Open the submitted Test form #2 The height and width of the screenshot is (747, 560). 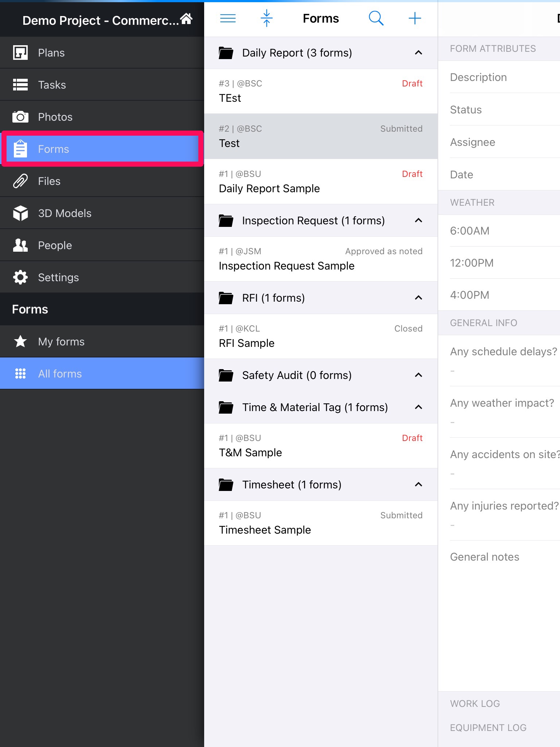pos(321,136)
